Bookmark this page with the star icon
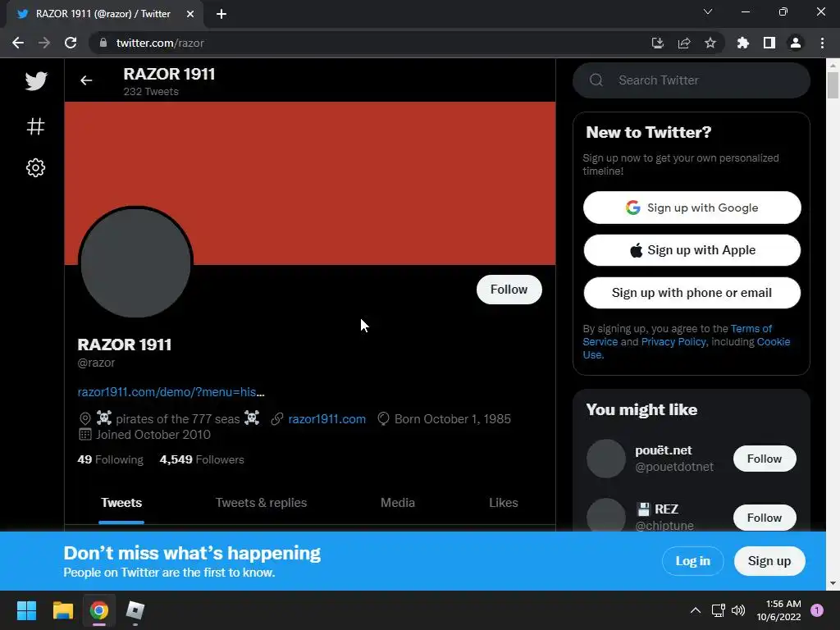The image size is (840, 630). 710,43
